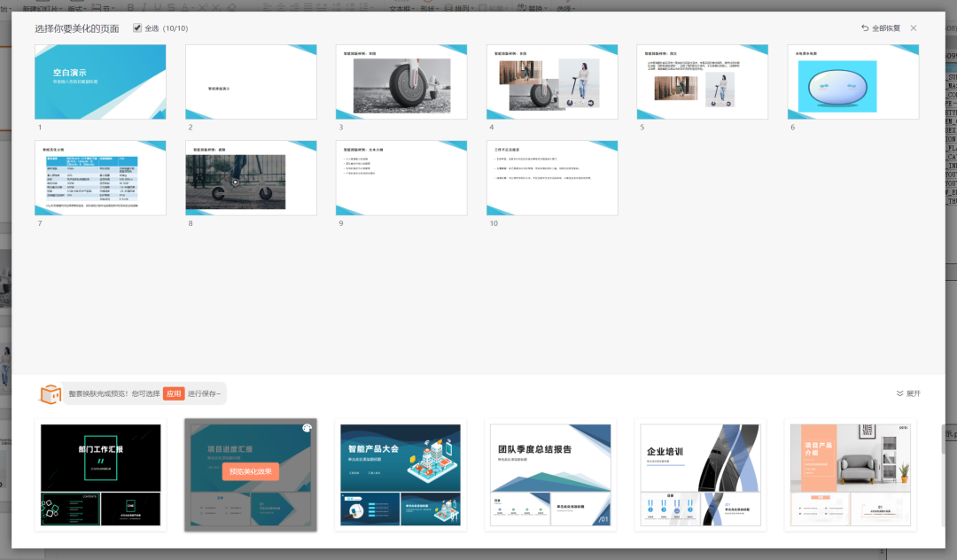This screenshot has width=957, height=560.
Task: Choose the 项目产品介绍 sofa template
Action: 850,475
